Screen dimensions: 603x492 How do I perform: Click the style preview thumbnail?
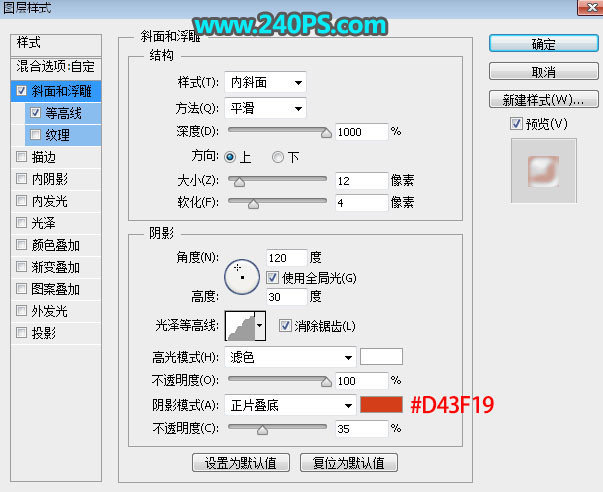click(x=543, y=171)
